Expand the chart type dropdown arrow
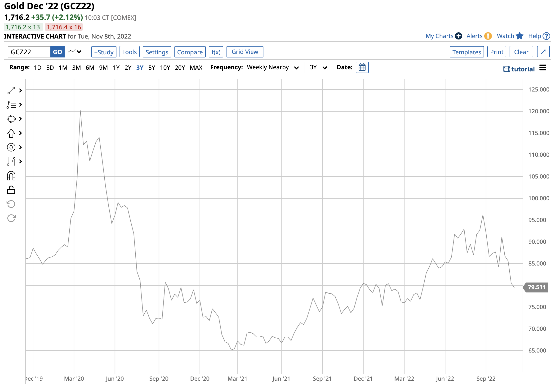 pyautogui.click(x=79, y=52)
